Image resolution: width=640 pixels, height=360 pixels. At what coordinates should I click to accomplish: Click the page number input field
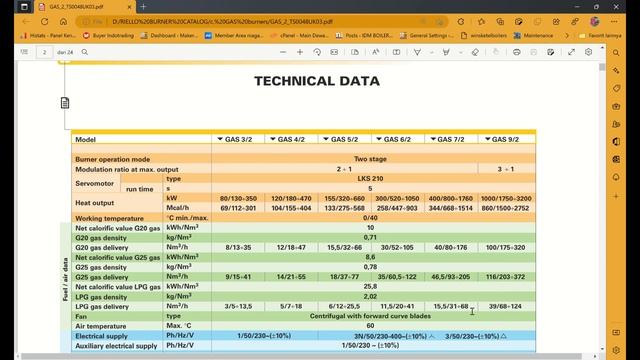pyautogui.click(x=44, y=52)
